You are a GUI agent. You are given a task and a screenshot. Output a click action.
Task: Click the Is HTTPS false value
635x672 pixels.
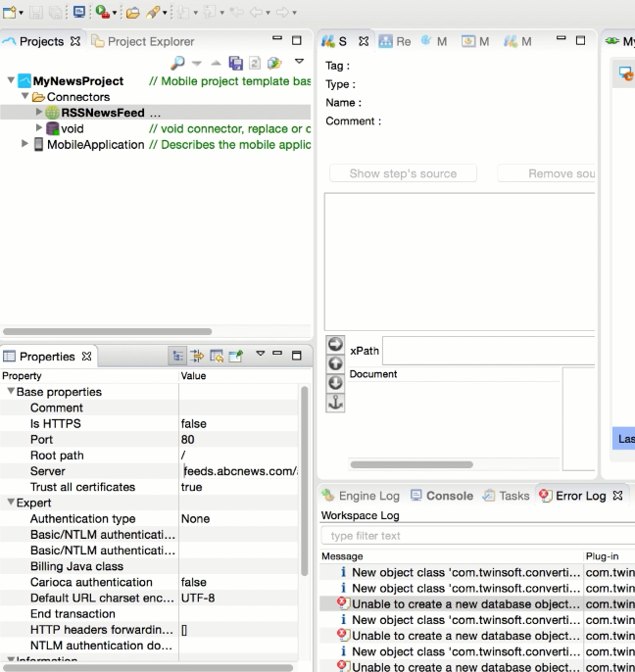[238, 423]
